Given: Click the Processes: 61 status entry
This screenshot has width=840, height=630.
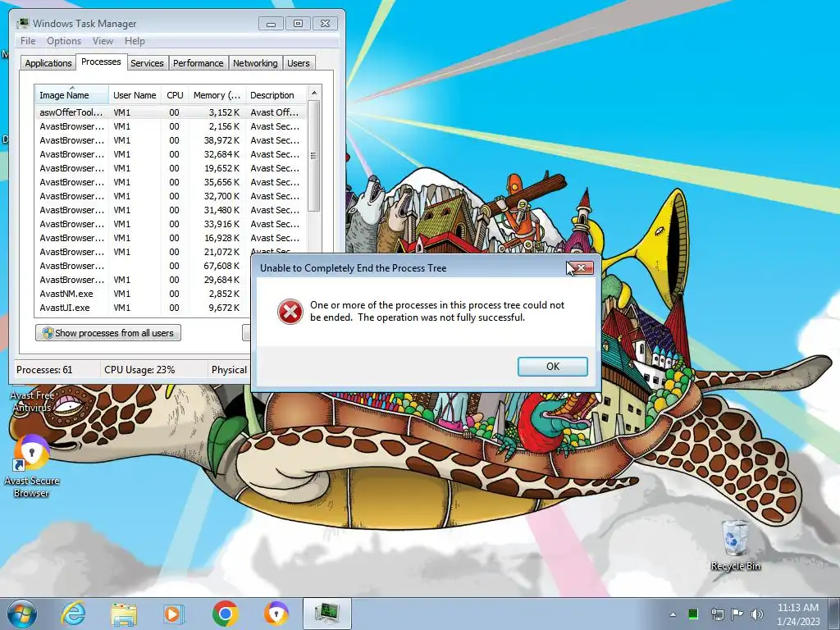Looking at the screenshot, I should (44, 370).
